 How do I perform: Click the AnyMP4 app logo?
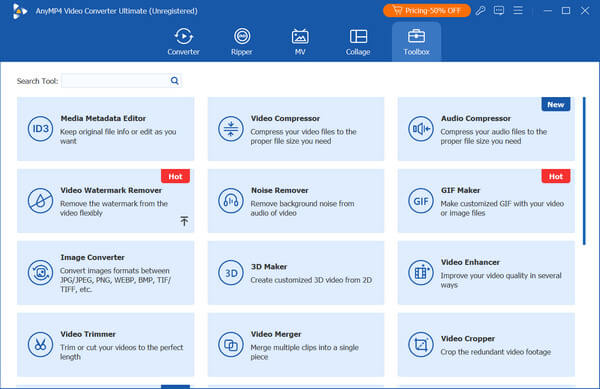[x=19, y=11]
